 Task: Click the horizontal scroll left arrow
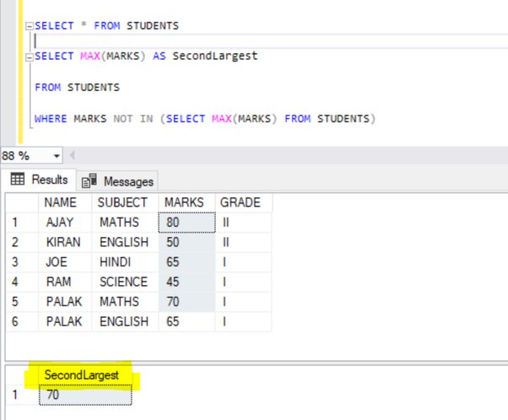coord(73,155)
